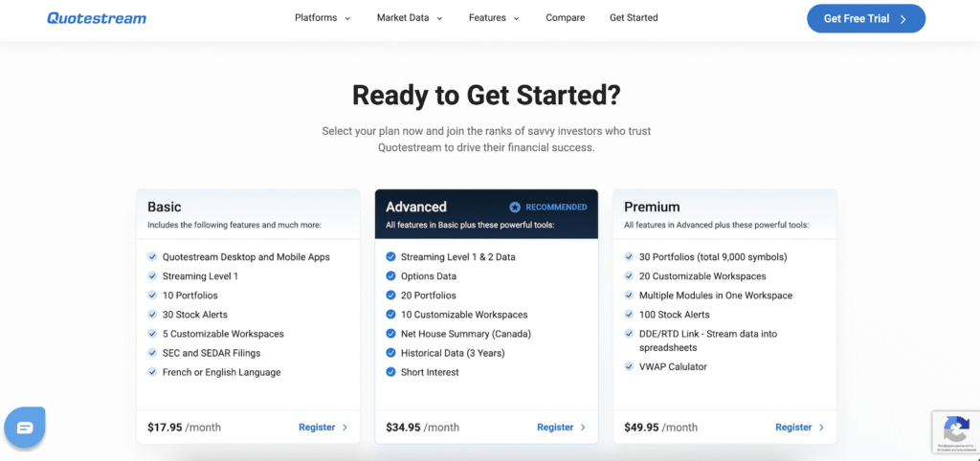Screen dimensions: 980x461
Task: Open the chat widget icon
Action: click(x=25, y=428)
